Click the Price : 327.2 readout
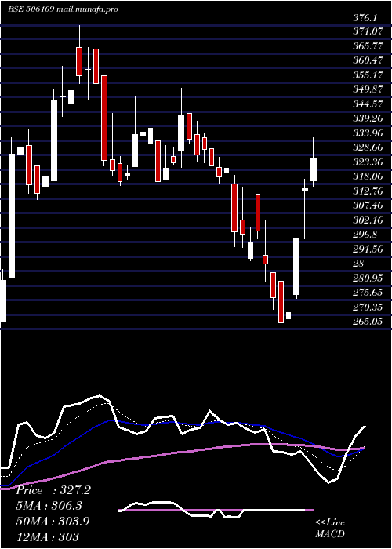The height and width of the screenshot is (549, 392). pyautogui.click(x=53, y=490)
